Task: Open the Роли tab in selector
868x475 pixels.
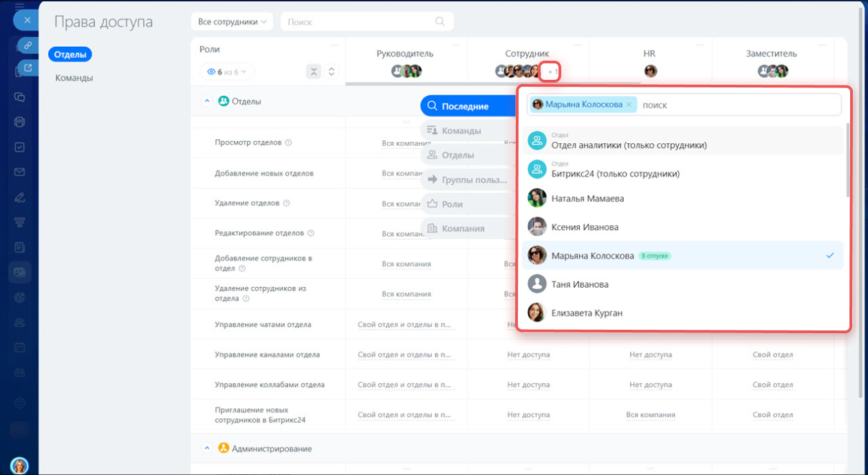Action: [x=452, y=204]
